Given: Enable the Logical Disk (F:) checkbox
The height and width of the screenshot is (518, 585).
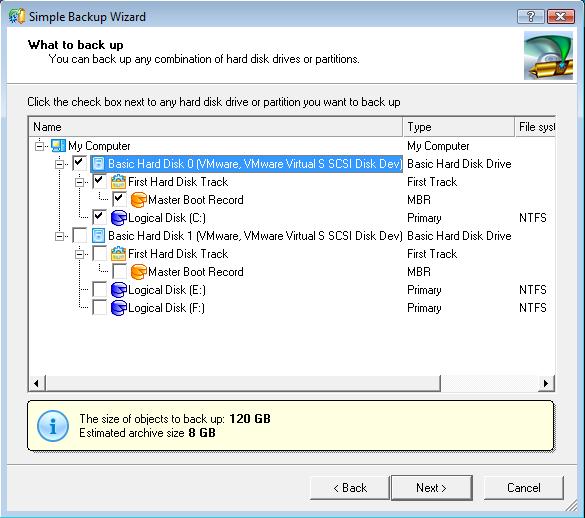Looking at the screenshot, I should coord(100,307).
